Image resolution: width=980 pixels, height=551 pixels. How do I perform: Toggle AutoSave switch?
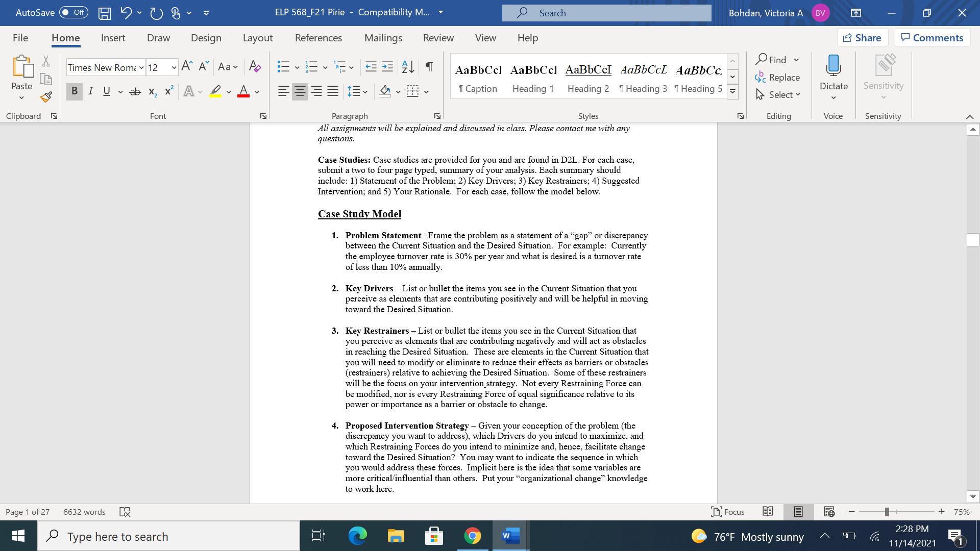pos(73,13)
